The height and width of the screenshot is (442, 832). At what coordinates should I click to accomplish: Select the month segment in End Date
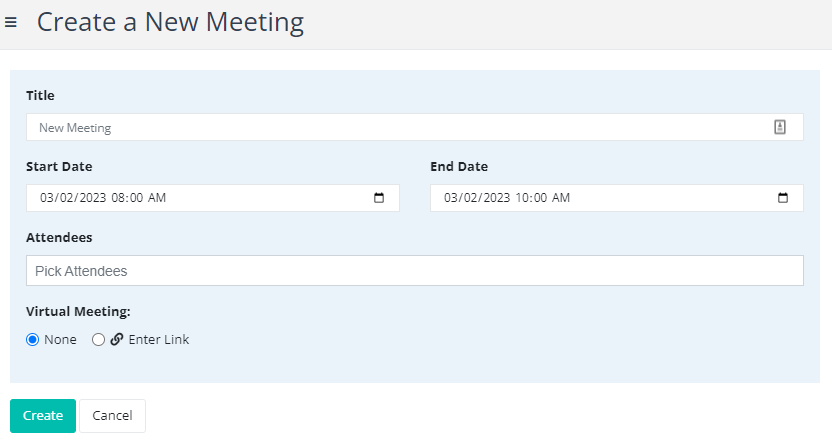coord(450,198)
